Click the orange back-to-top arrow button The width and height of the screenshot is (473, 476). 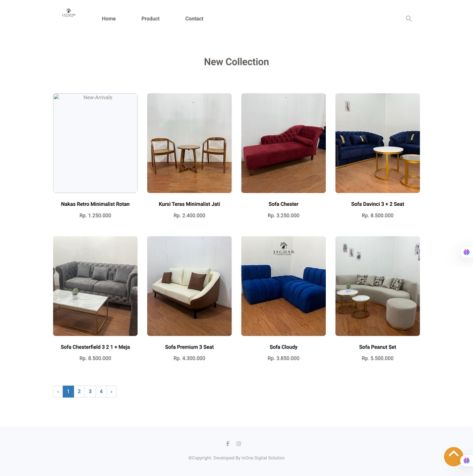pyautogui.click(x=453, y=456)
